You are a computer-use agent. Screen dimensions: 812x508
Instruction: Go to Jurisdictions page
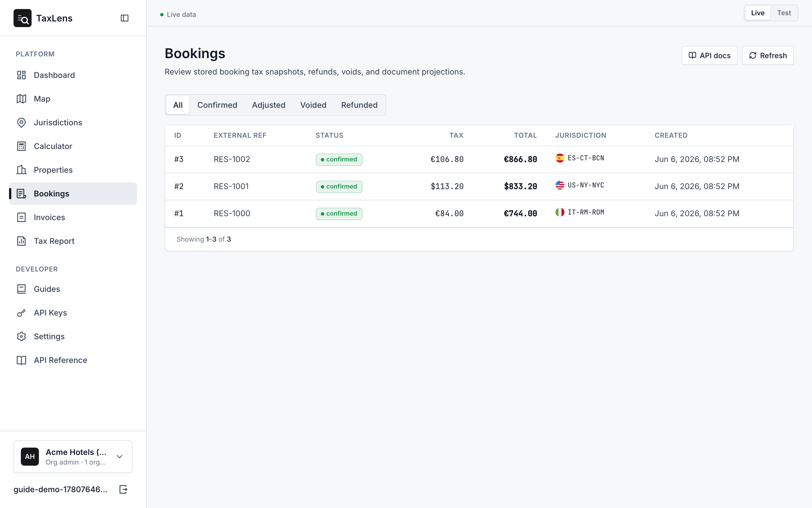coord(73,123)
